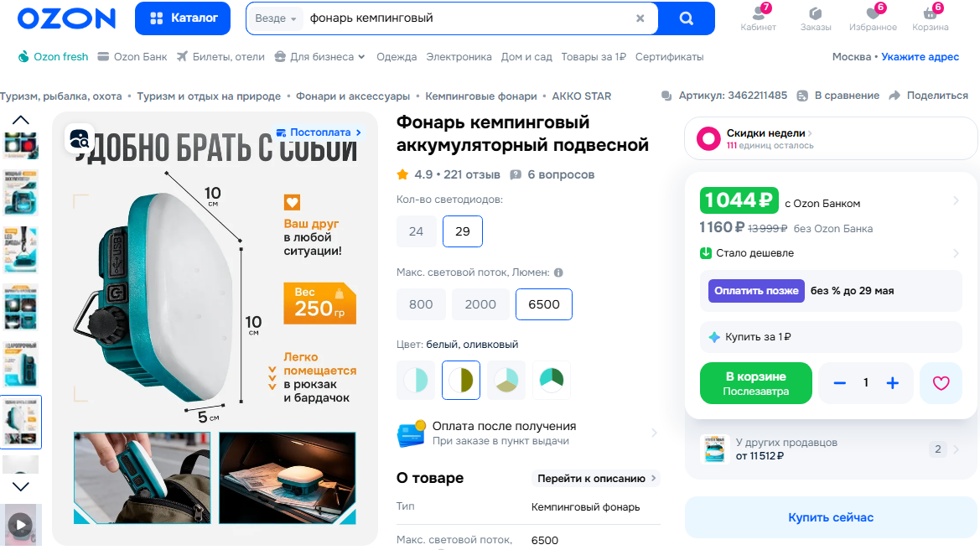Click the visual image search icon on the photo

(x=80, y=138)
